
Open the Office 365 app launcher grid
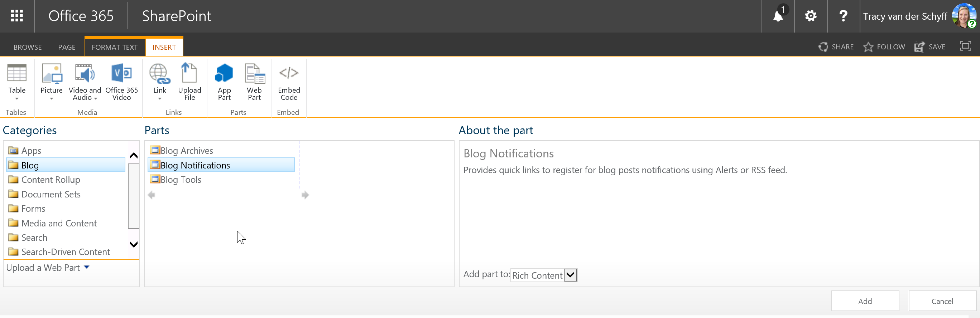coord(17,16)
